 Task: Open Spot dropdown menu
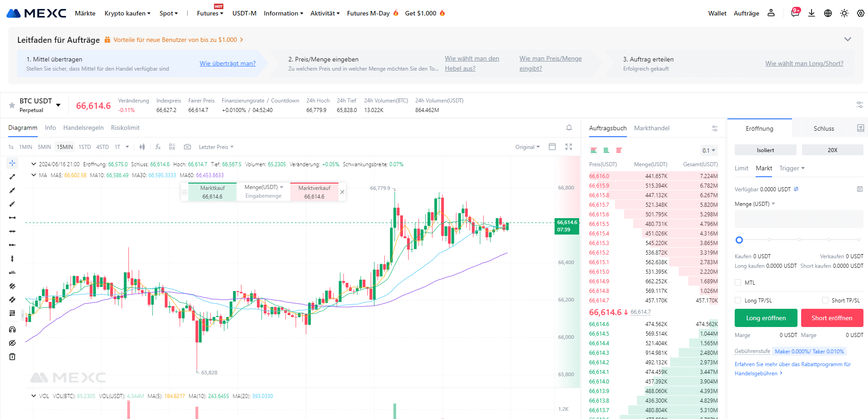point(169,13)
